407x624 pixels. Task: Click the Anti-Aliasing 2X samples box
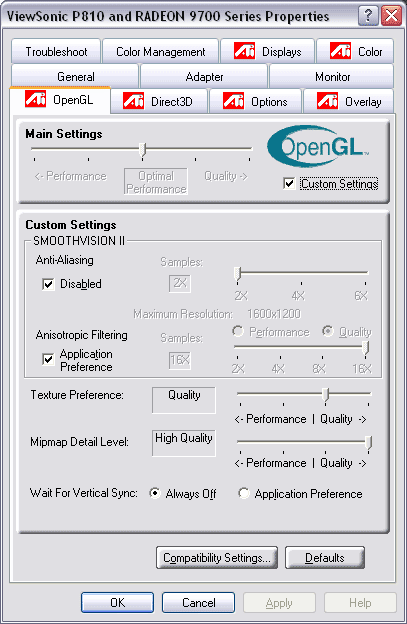pos(180,283)
